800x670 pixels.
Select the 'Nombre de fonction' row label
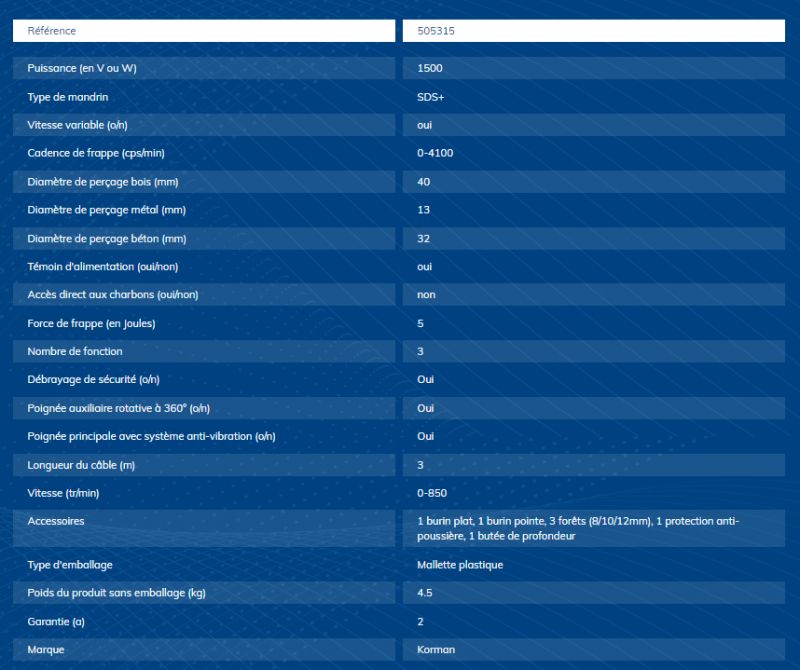(75, 352)
